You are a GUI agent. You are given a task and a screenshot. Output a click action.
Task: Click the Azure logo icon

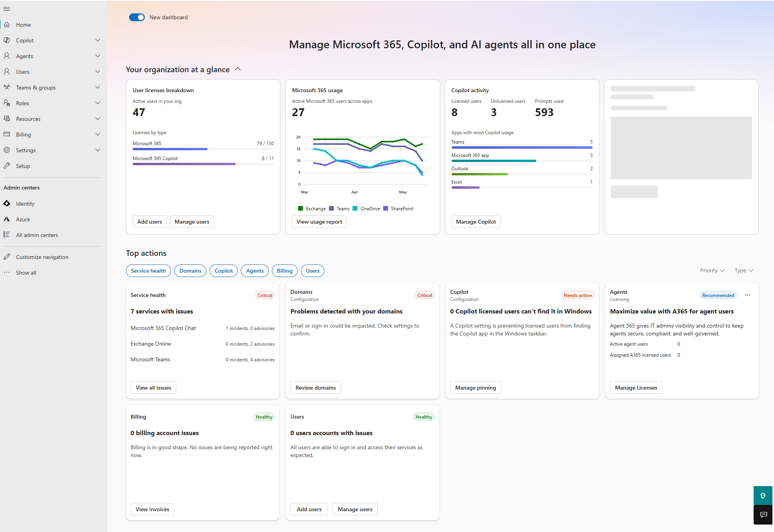click(x=7, y=219)
